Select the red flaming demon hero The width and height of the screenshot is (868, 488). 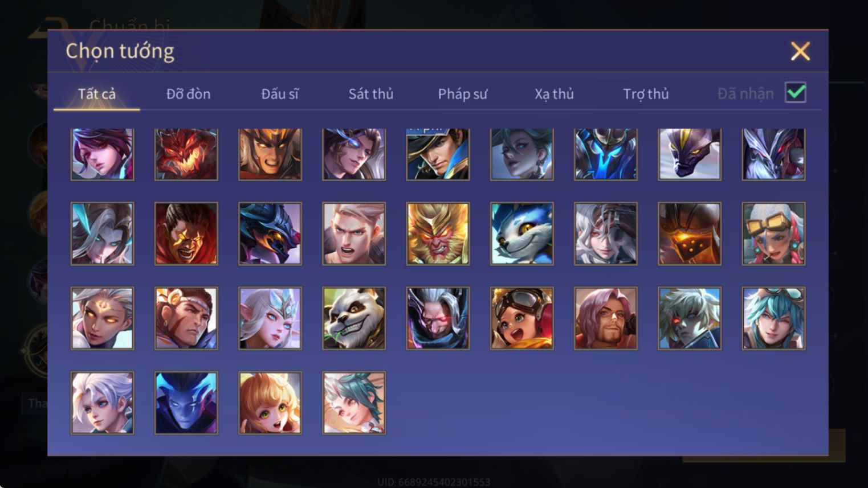tap(186, 154)
